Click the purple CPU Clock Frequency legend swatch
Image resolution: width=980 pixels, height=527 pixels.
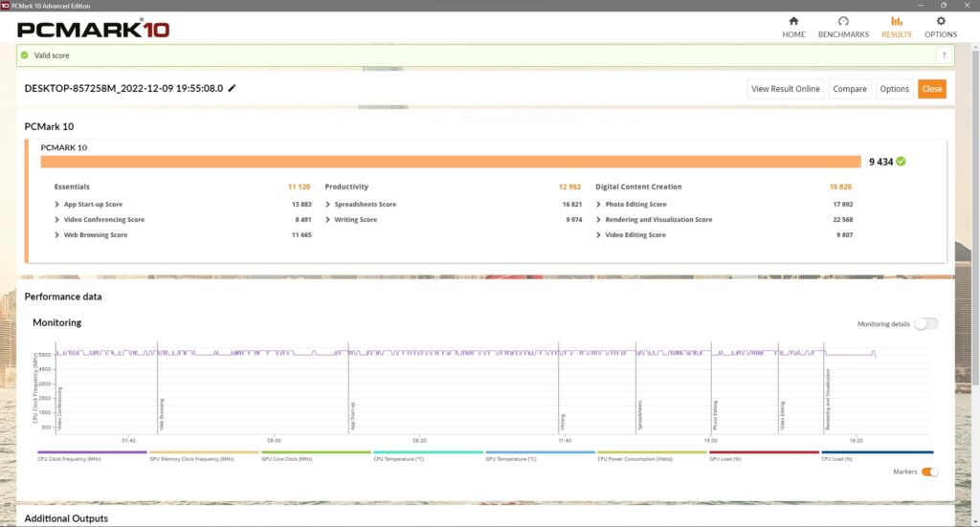[93, 452]
